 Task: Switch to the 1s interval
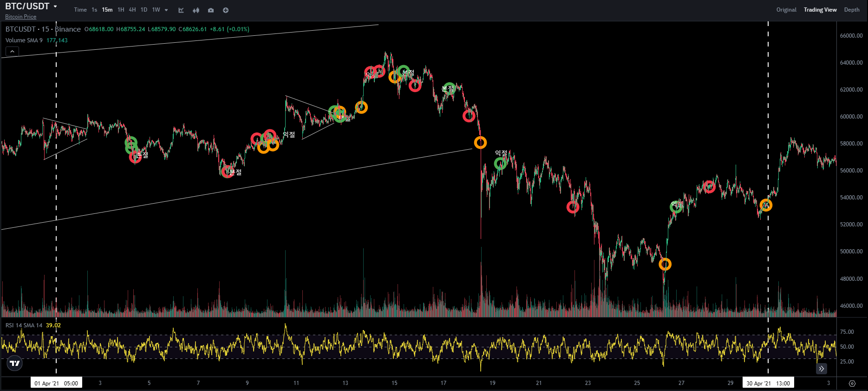[94, 10]
